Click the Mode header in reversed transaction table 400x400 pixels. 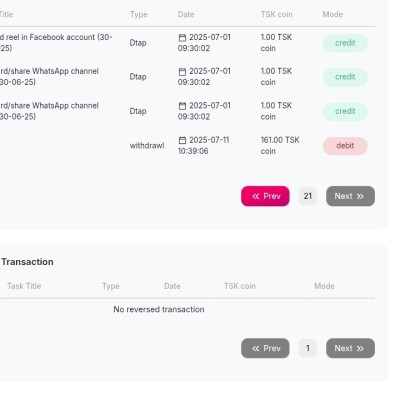[x=324, y=286]
